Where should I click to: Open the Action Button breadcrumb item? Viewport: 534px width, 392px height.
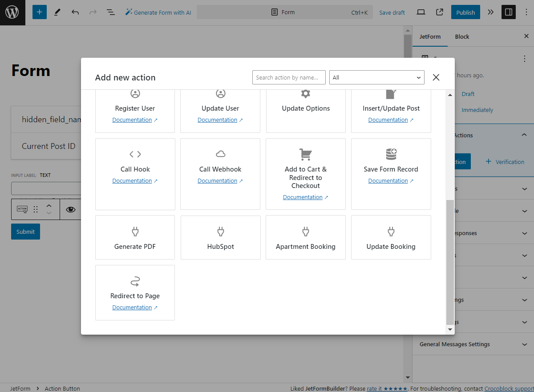point(62,388)
